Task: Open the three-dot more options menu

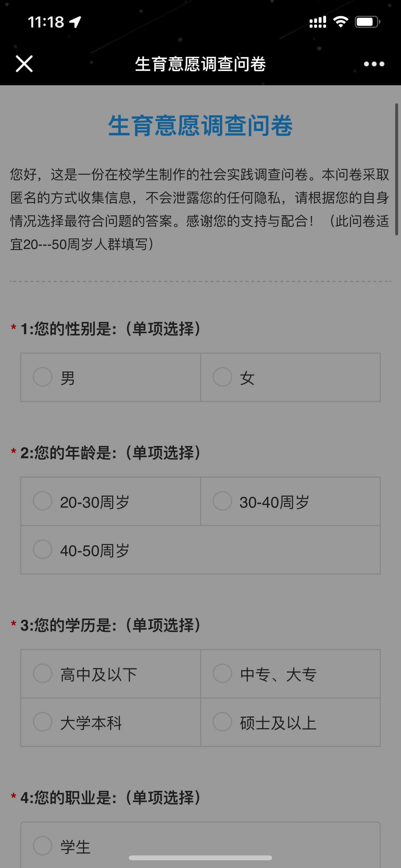Action: click(x=374, y=64)
